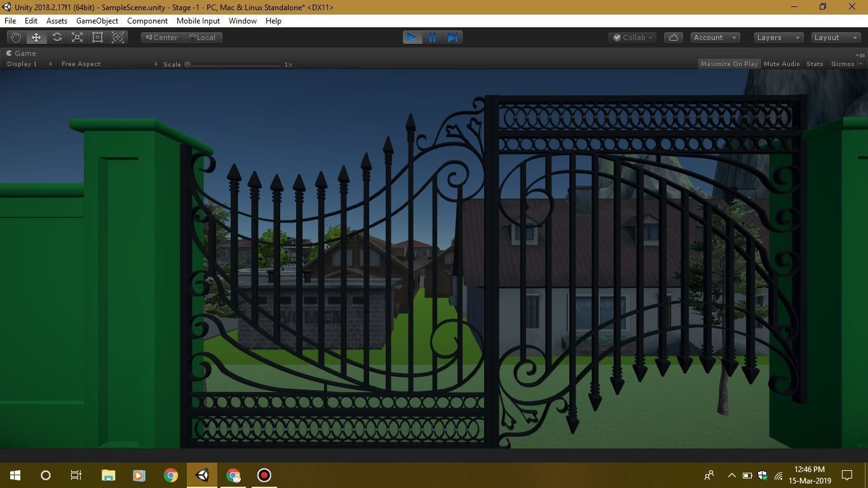The image size is (868, 488).
Task: Open second Chrome taskbar icon
Action: pos(233,475)
